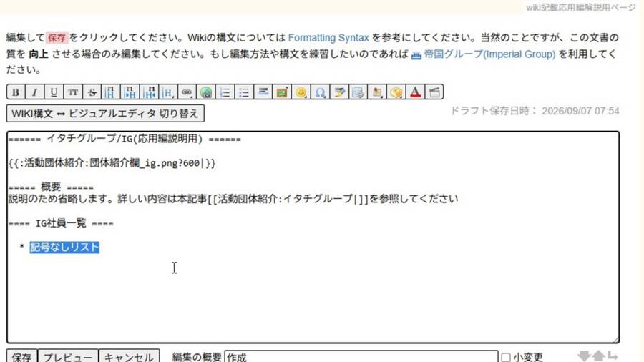The height and width of the screenshot is (362, 644).
Task: Click the note plugin toolbar icon
Action: [377, 92]
